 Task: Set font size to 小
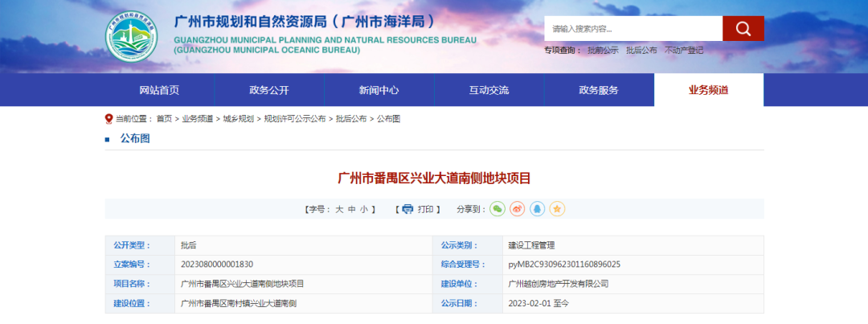364,209
